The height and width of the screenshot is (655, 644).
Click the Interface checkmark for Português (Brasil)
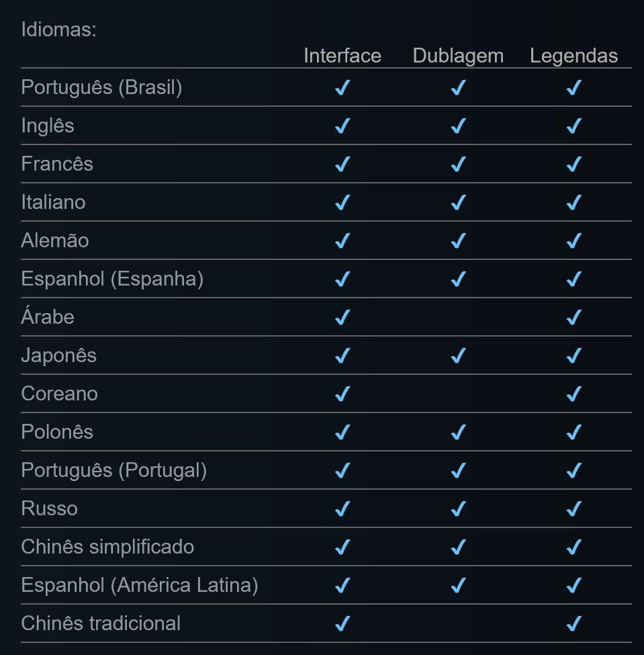[x=342, y=88]
